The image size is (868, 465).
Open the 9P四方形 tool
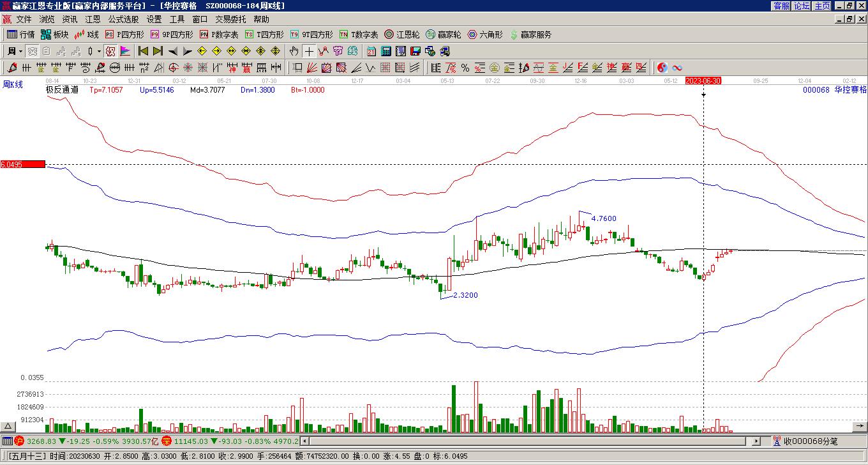coord(172,34)
